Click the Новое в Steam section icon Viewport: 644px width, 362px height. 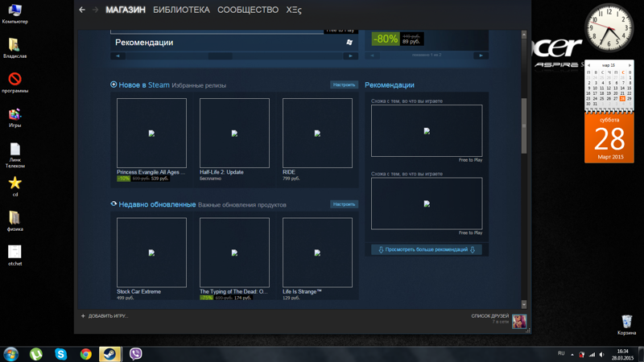pyautogui.click(x=114, y=84)
